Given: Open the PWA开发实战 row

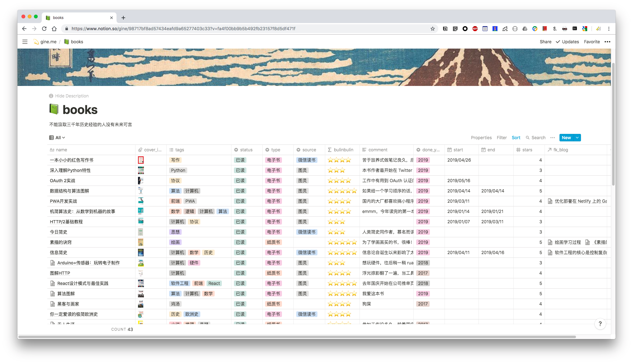Looking at the screenshot, I should point(63,201).
